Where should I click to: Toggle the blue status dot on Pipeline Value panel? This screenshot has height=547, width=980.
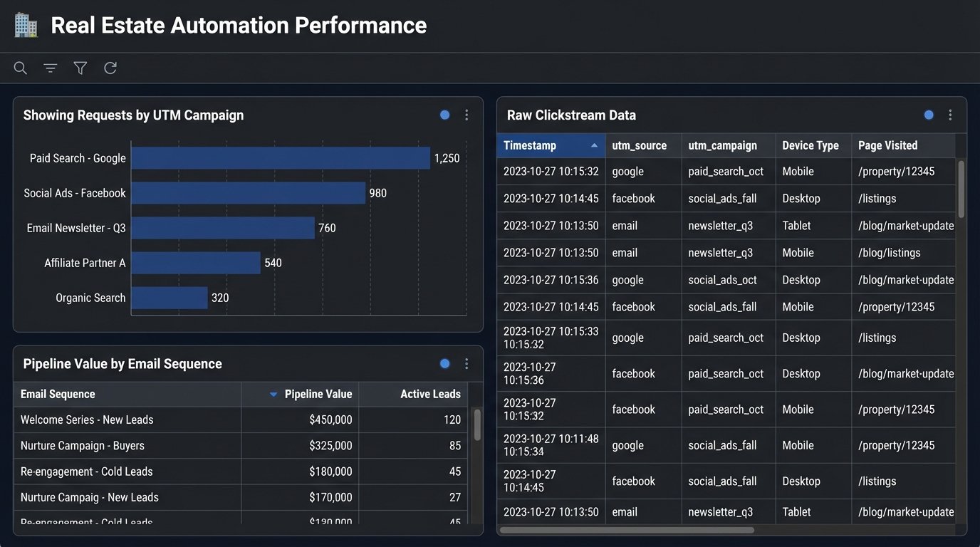445,364
